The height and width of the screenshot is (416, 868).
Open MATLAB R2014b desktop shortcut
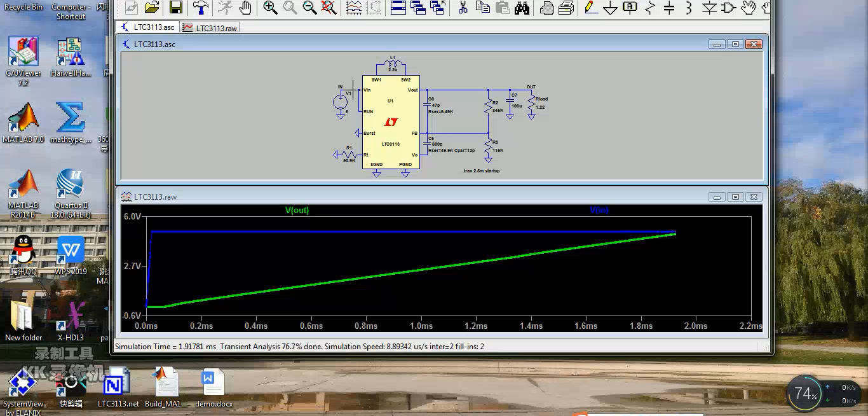(x=24, y=193)
